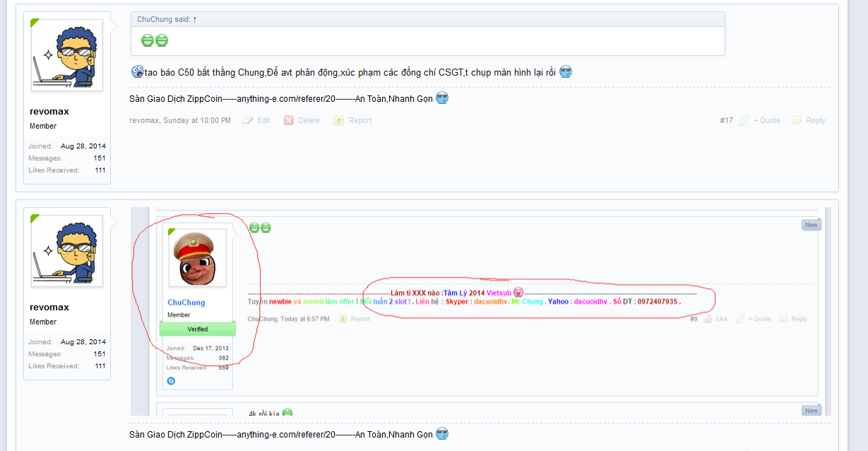The height and width of the screenshot is (451, 868).
Task: Click the message text 'tao báo C50 bắt thằng Chung'
Action: pyautogui.click(x=205, y=72)
